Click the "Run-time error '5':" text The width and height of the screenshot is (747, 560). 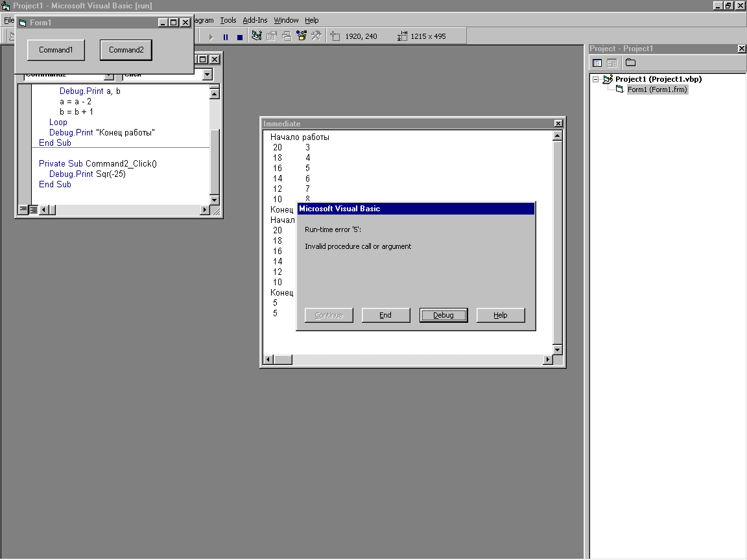click(333, 229)
